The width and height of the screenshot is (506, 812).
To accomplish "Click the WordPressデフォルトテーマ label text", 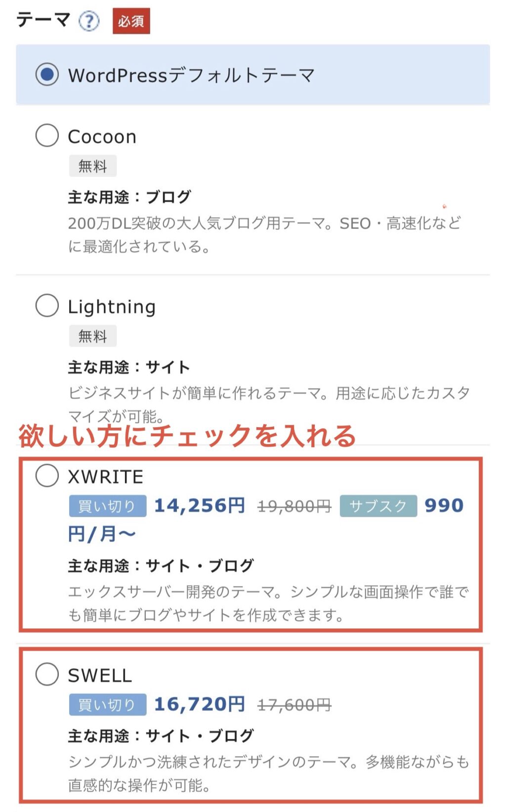I will pos(191,75).
